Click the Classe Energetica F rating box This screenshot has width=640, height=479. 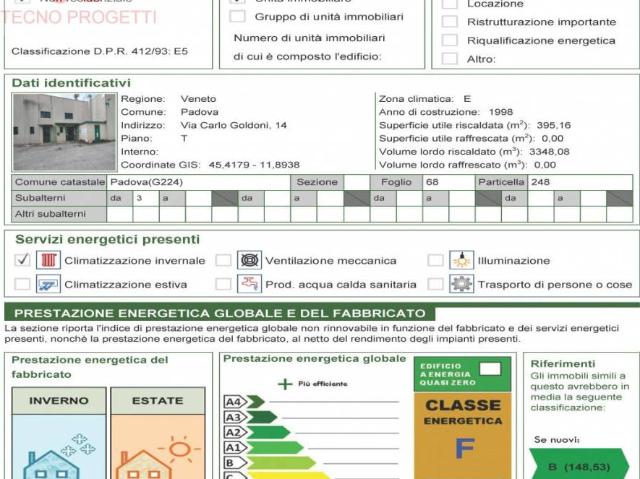click(x=462, y=436)
